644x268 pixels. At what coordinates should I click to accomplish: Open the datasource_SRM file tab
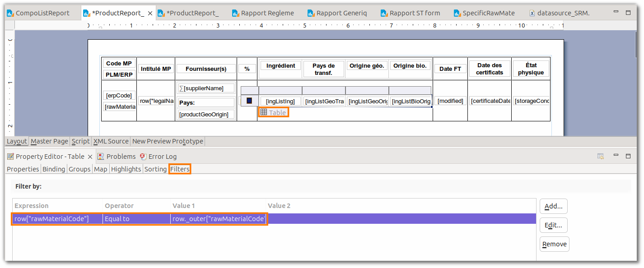pyautogui.click(x=560, y=13)
